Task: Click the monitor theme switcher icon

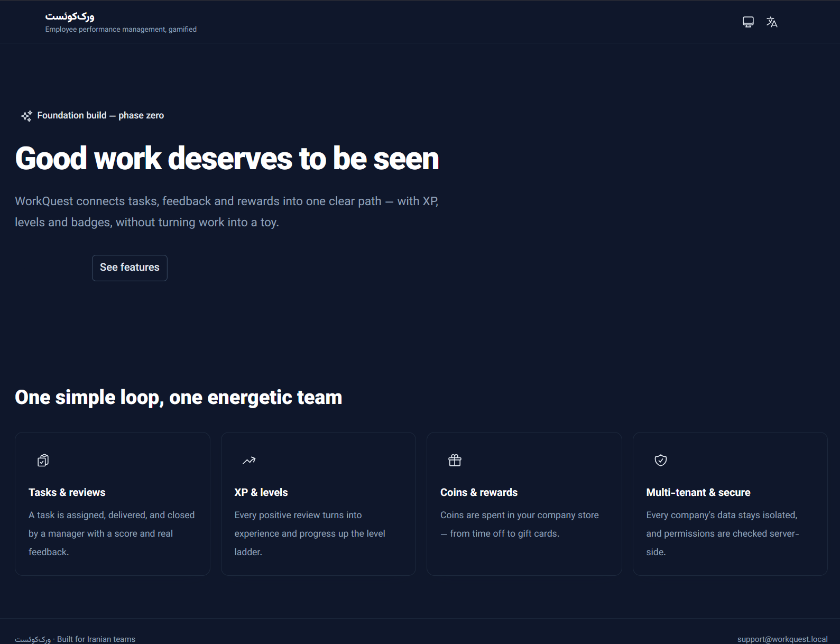Action: coord(748,22)
